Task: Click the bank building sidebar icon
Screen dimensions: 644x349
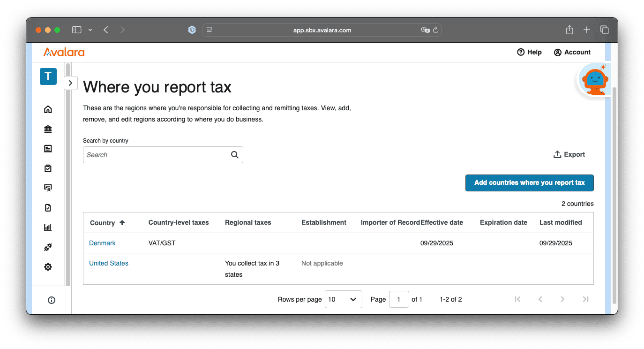Action: pyautogui.click(x=48, y=129)
